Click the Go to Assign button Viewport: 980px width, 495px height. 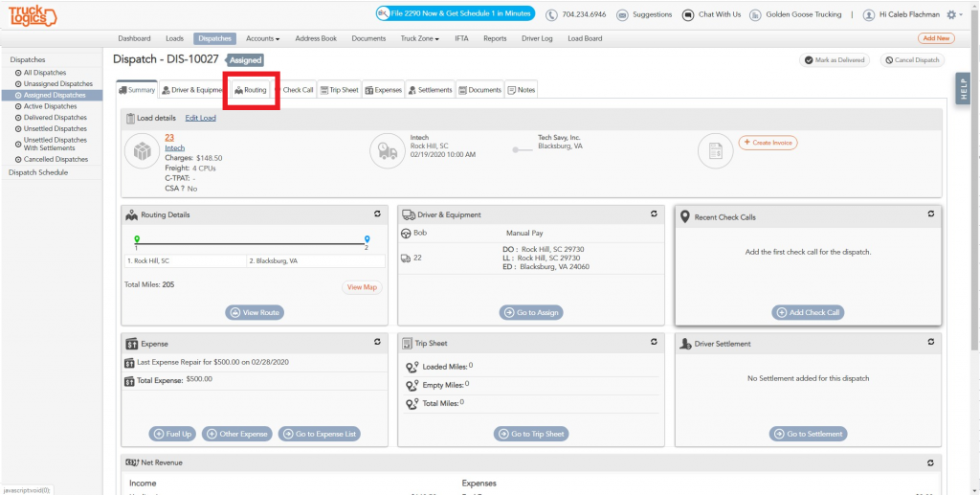pyautogui.click(x=530, y=312)
